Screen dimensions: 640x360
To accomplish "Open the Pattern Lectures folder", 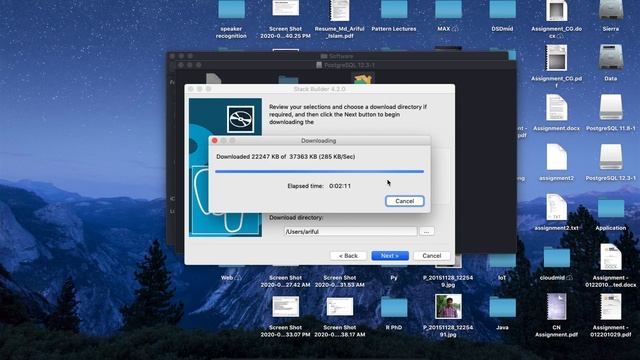I will pyautogui.click(x=394, y=9).
